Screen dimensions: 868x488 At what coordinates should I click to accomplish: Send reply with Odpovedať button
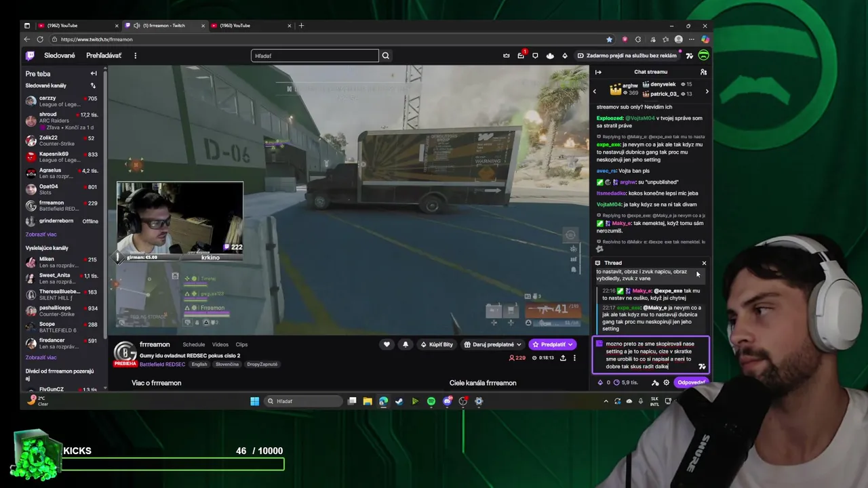[x=692, y=382]
